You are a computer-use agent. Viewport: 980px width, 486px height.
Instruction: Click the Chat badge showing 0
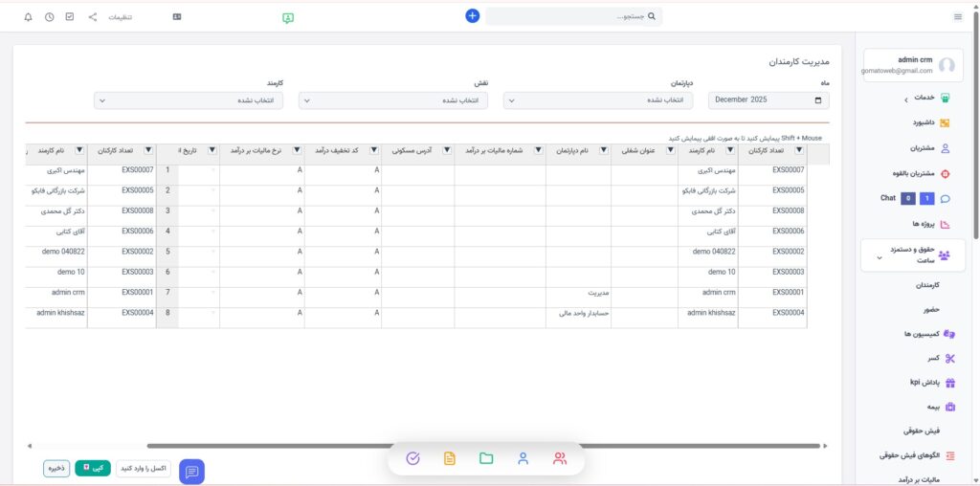(907, 199)
